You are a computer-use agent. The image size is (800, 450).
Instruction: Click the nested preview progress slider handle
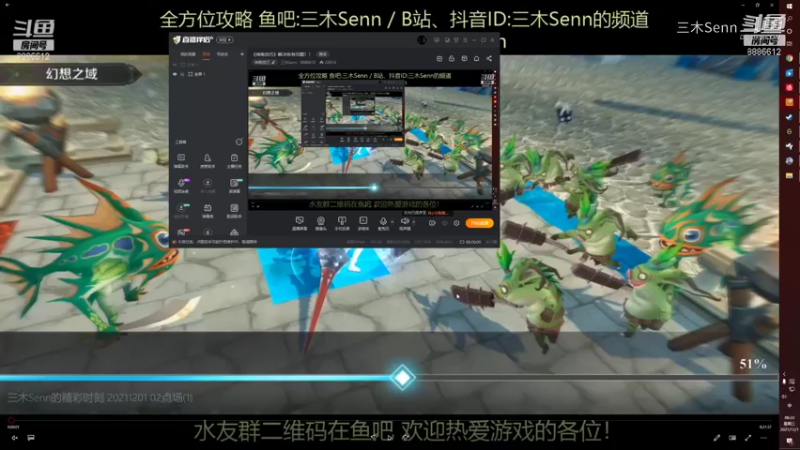(374, 188)
